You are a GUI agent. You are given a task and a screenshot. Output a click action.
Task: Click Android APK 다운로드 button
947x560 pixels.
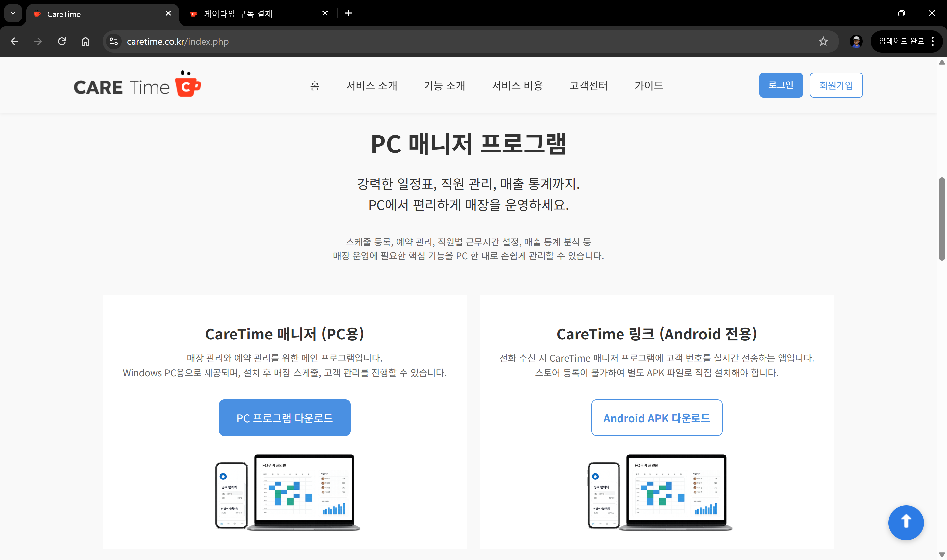656,418
